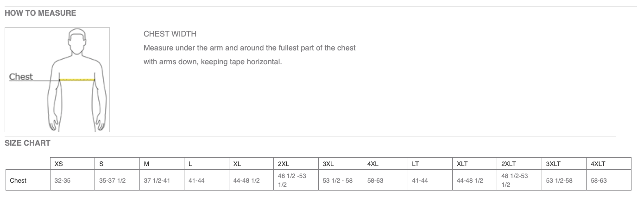Click the measure under the arm instruction text

pos(250,55)
